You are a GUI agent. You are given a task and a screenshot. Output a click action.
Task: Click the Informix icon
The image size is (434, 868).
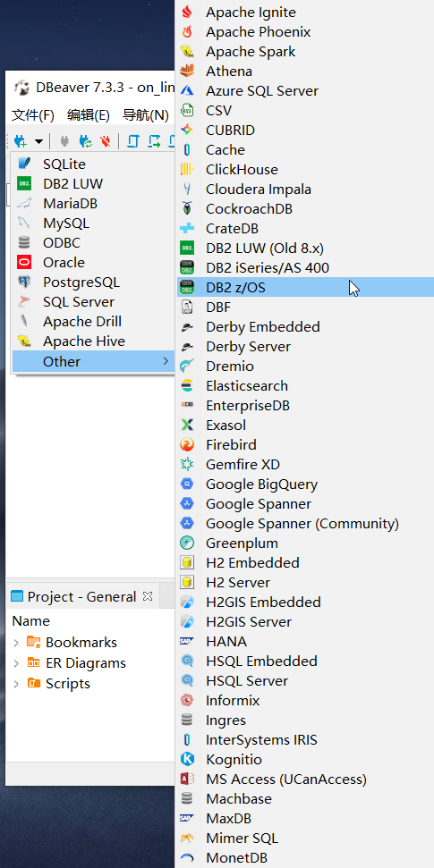pyautogui.click(x=187, y=700)
